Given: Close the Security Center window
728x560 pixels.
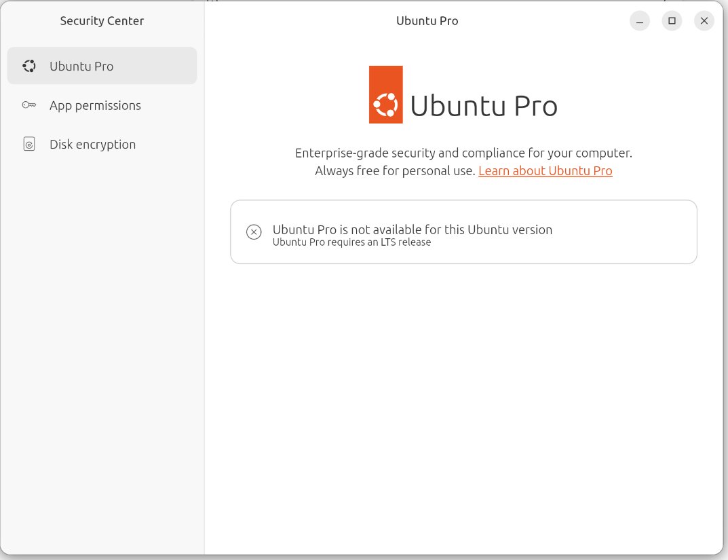Looking at the screenshot, I should (704, 21).
